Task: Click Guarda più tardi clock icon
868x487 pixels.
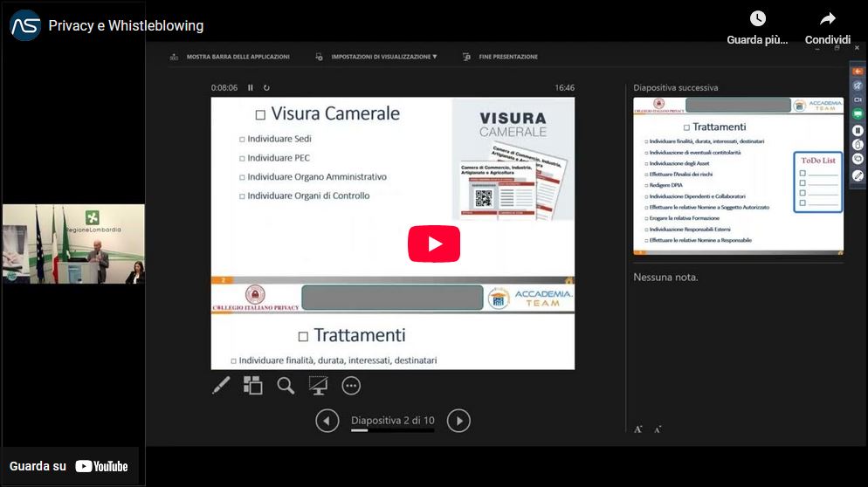Action: 757,19
